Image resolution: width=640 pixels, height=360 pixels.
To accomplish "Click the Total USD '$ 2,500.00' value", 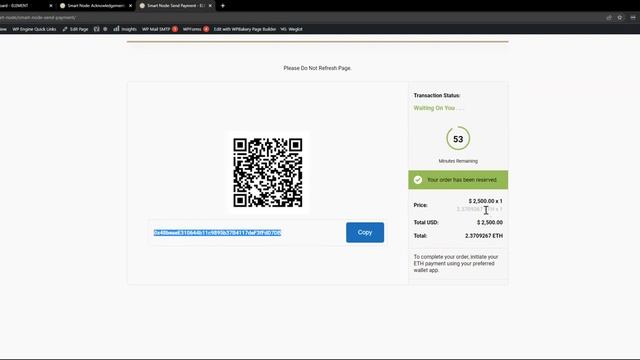I will pos(490,222).
